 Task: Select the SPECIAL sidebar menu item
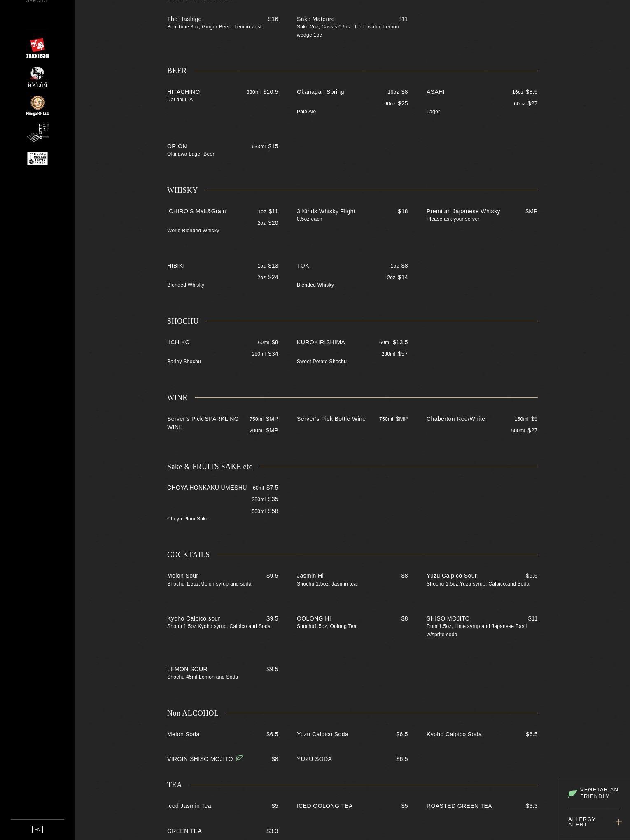pos(37,1)
